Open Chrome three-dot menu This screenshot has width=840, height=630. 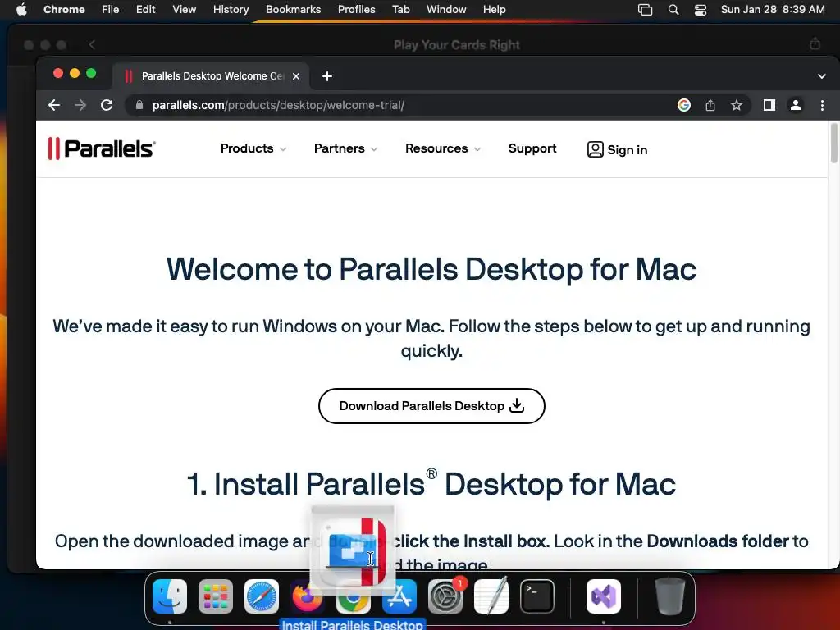tap(822, 105)
